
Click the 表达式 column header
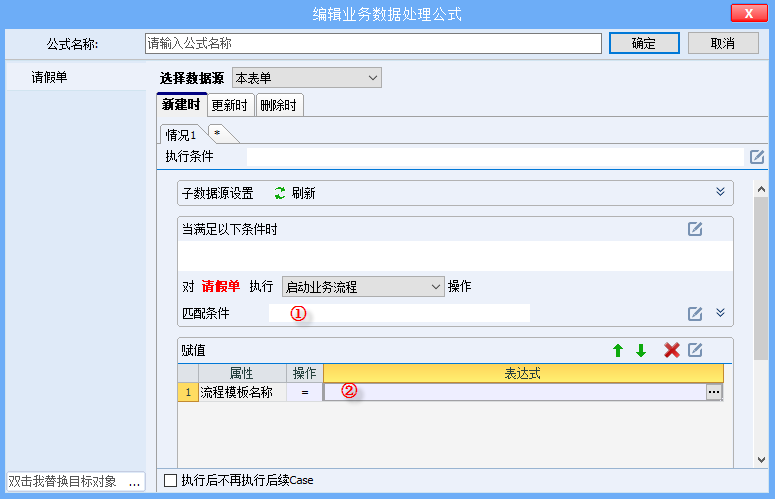tap(523, 373)
